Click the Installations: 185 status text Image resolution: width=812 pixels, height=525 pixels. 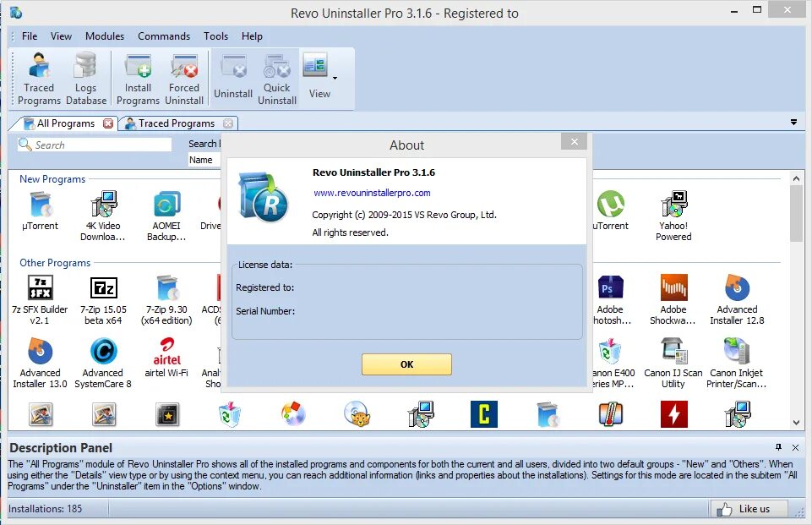tap(45, 509)
